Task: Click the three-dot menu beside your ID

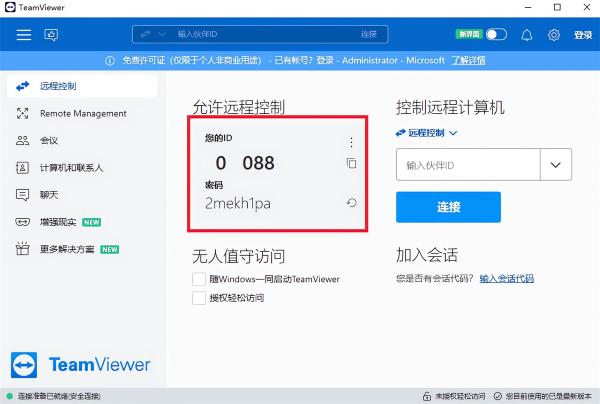Action: [351, 142]
